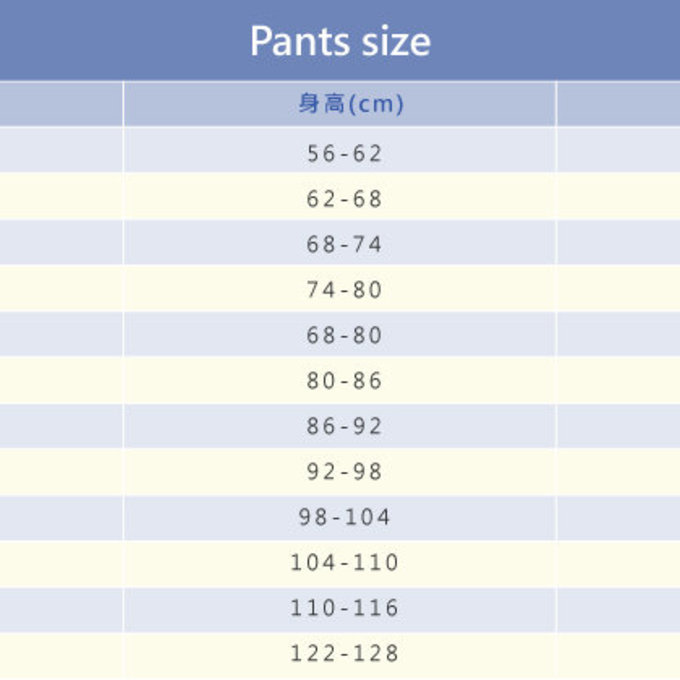Select the 98-104 height cell

click(344, 517)
